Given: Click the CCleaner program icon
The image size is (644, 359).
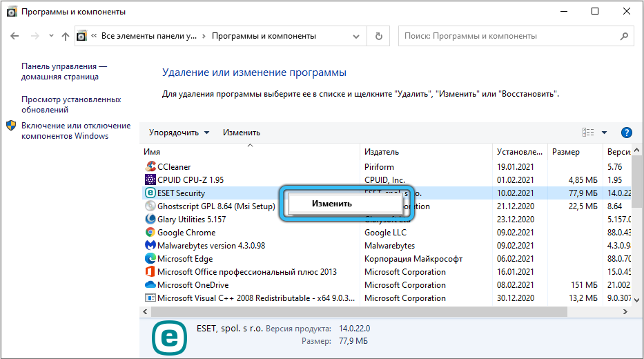Looking at the screenshot, I should coord(150,166).
